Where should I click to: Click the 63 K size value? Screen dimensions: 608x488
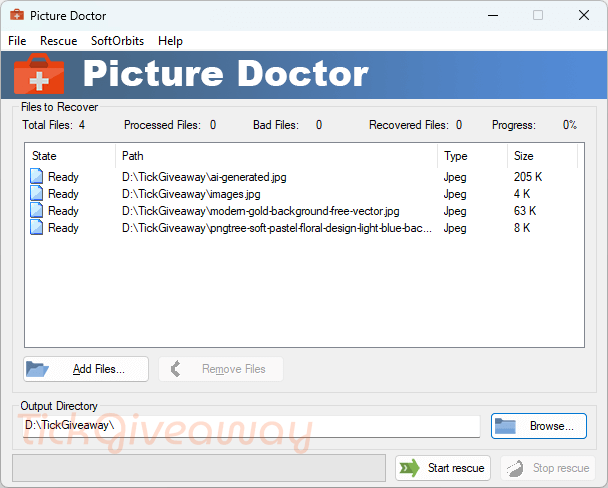[525, 210]
